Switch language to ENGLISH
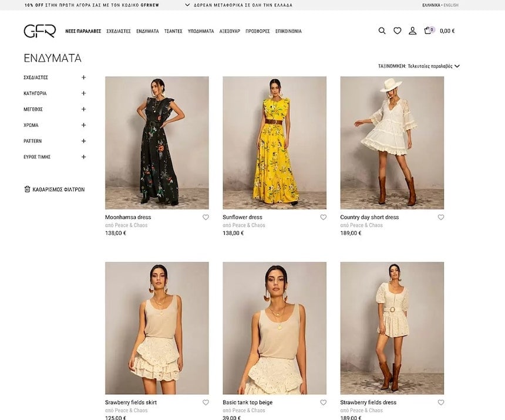 click(x=451, y=5)
